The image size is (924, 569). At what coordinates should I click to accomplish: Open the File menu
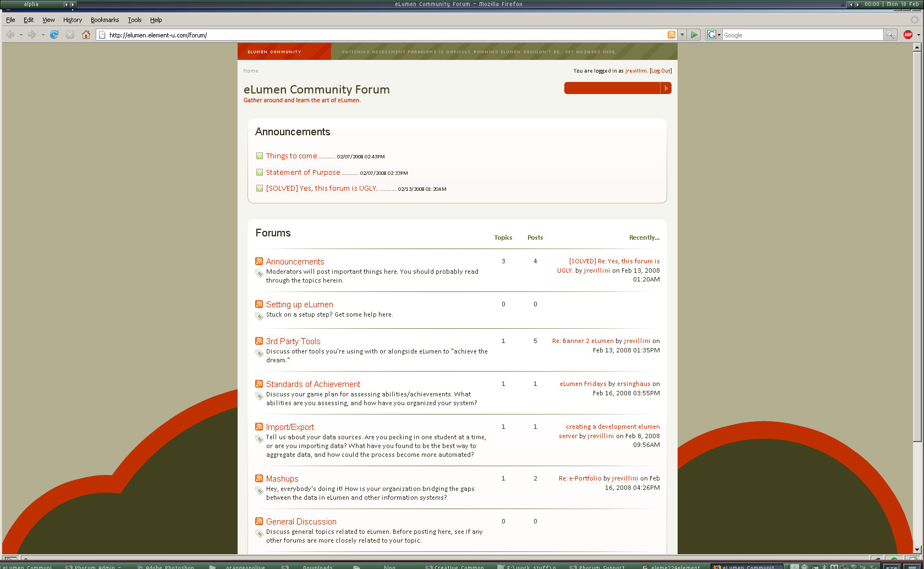pos(10,20)
